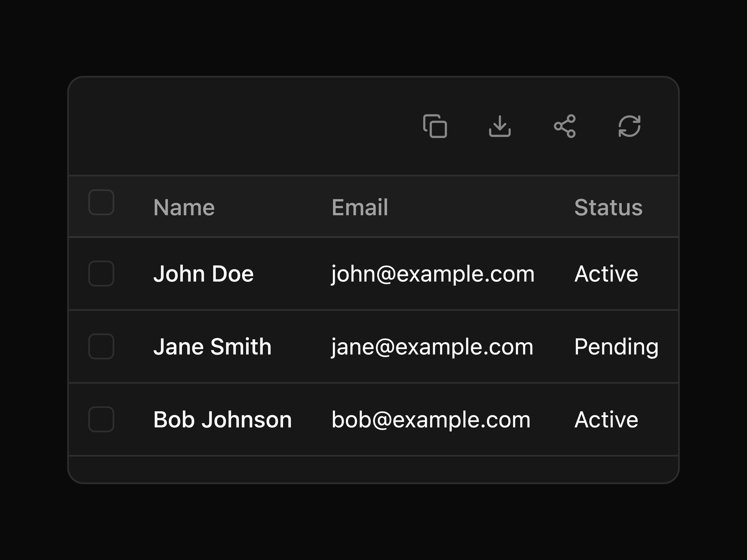Open the share icon
This screenshot has height=560, width=747.
565,126
